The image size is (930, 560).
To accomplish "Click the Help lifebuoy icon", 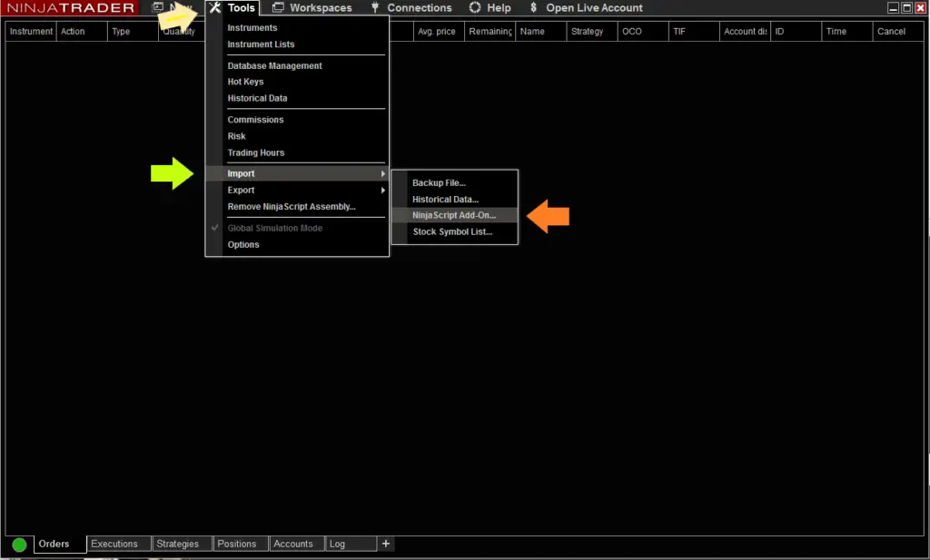I will [x=474, y=7].
